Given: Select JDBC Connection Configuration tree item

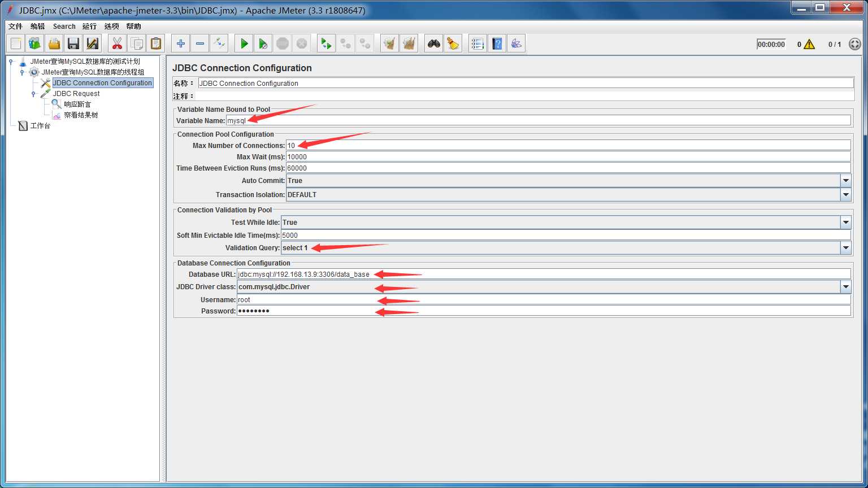Looking at the screenshot, I should (x=102, y=83).
